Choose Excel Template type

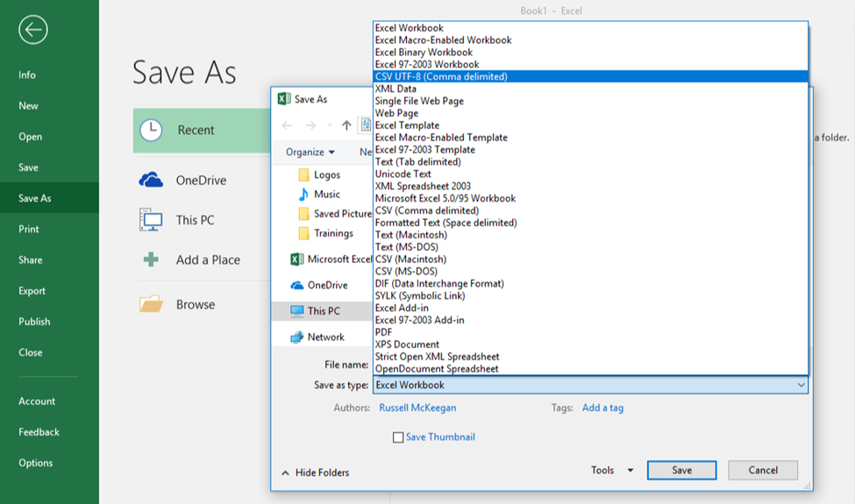tap(590, 125)
